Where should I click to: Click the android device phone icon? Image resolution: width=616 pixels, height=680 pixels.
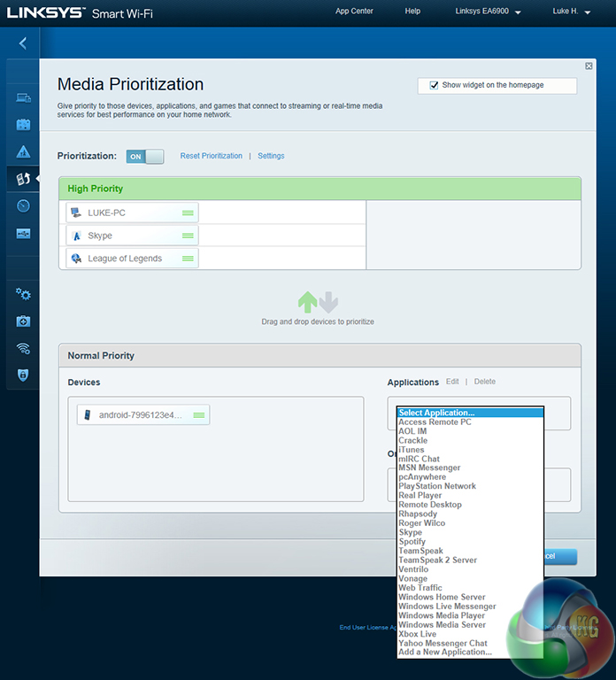coord(87,415)
